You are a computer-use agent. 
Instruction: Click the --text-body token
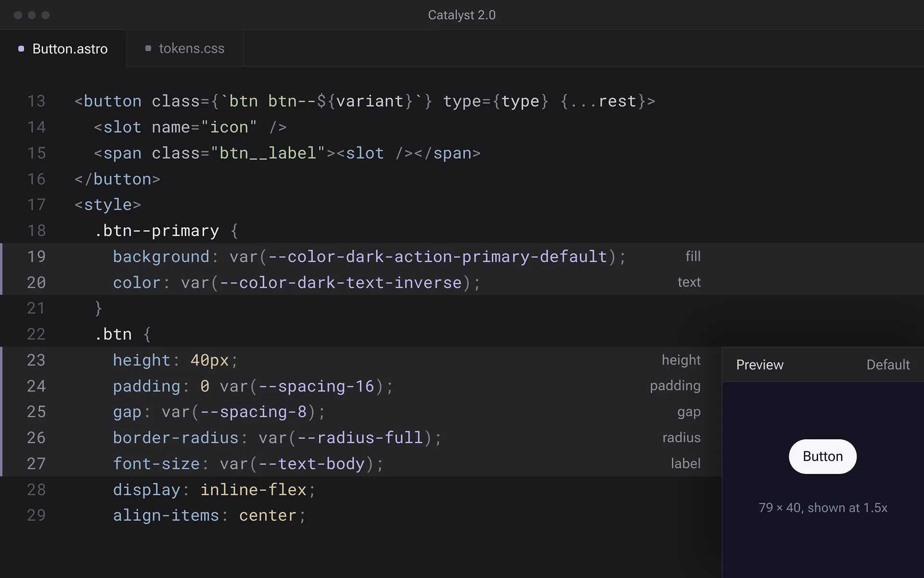[311, 464]
